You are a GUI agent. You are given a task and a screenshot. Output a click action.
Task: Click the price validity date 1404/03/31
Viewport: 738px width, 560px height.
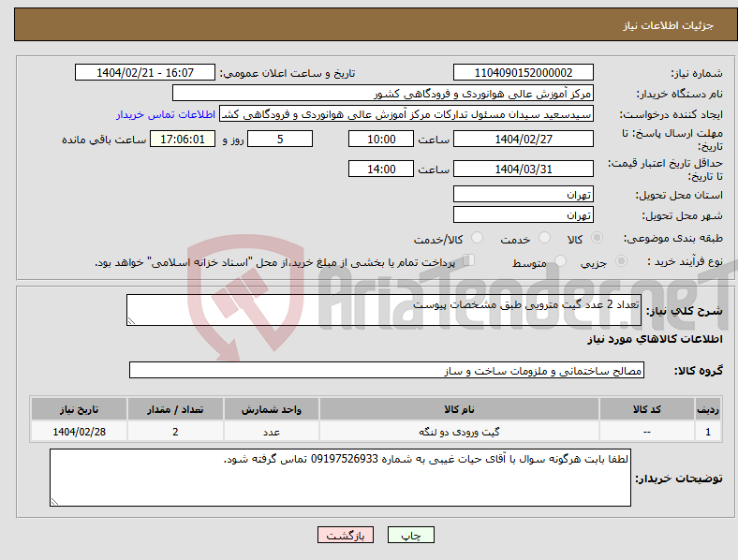click(x=523, y=169)
